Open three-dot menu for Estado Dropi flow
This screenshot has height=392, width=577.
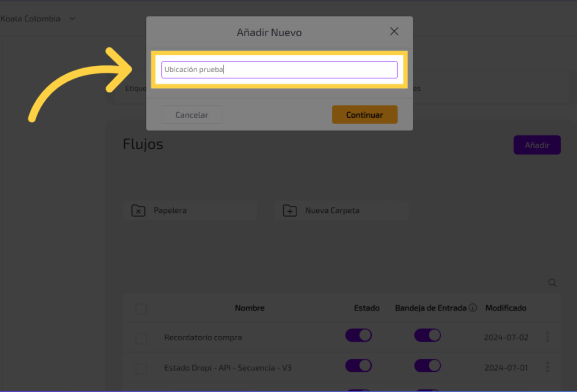click(548, 368)
